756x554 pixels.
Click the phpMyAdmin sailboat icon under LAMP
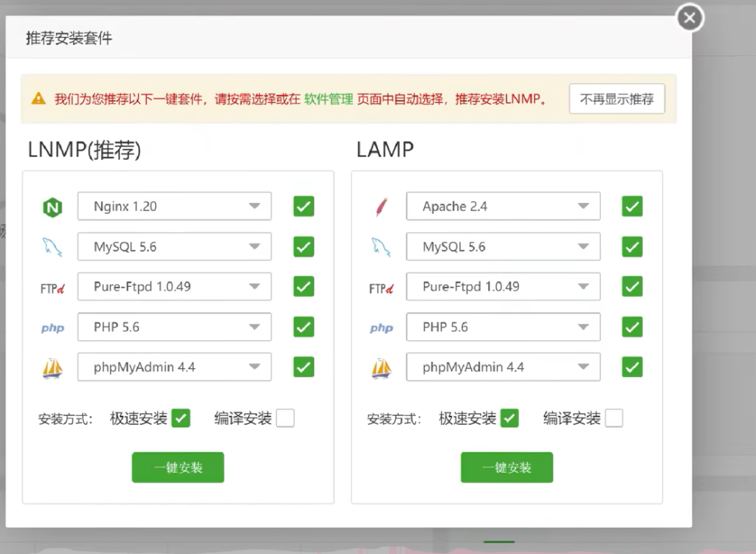pos(381,367)
